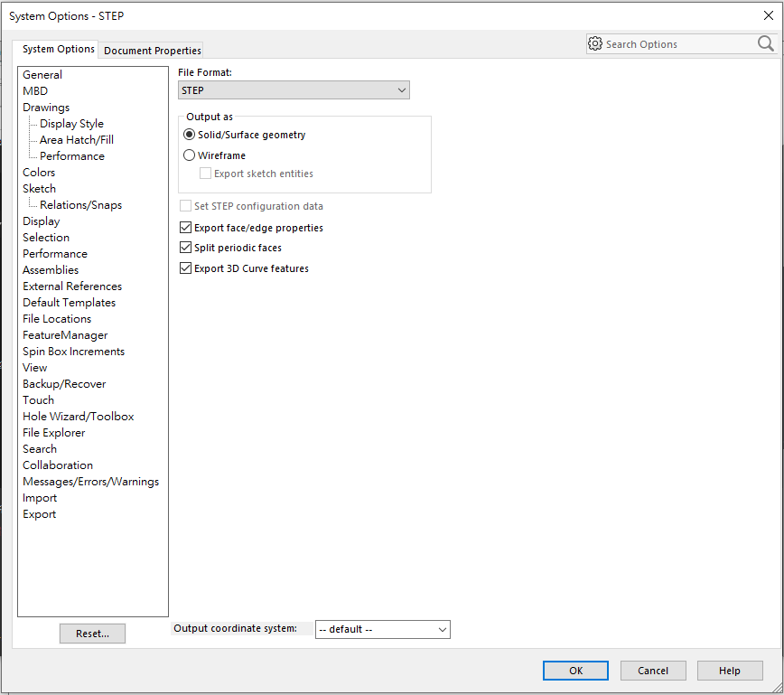Uncheck Export 3D Curve features

[x=185, y=268]
